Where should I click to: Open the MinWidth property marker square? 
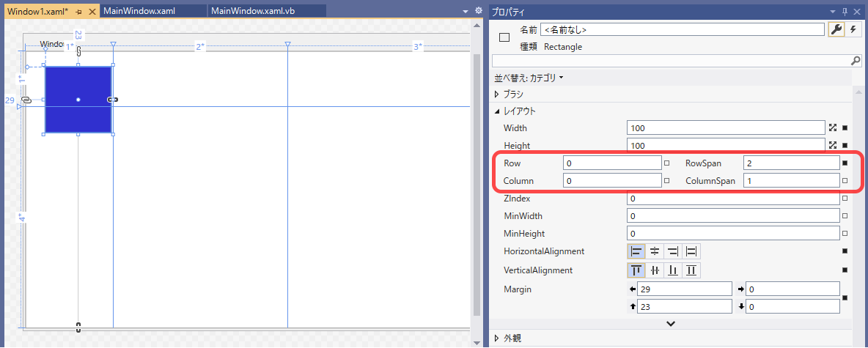[x=845, y=216]
